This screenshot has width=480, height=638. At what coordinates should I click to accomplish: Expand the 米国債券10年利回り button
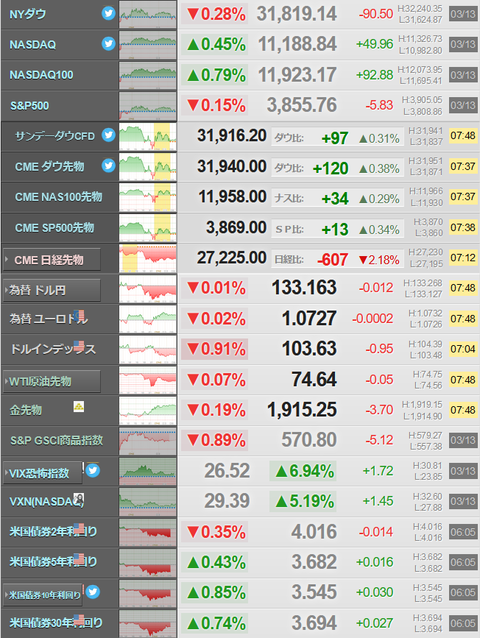43,595
